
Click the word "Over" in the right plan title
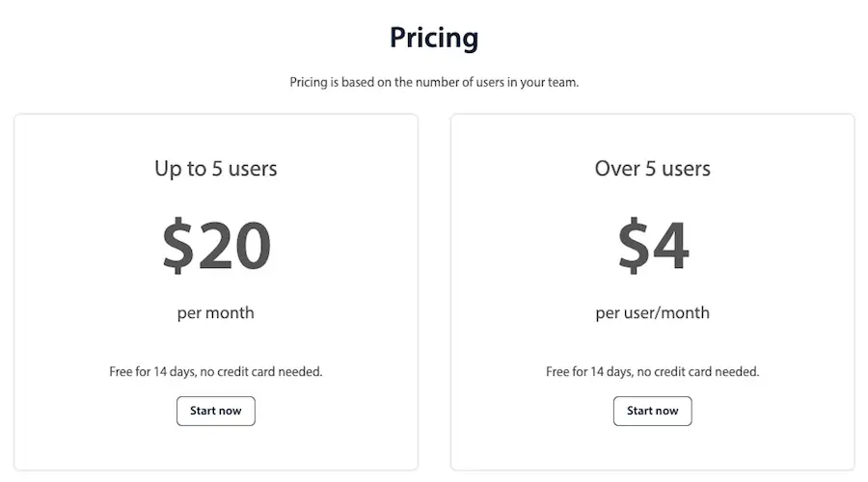[x=616, y=169]
